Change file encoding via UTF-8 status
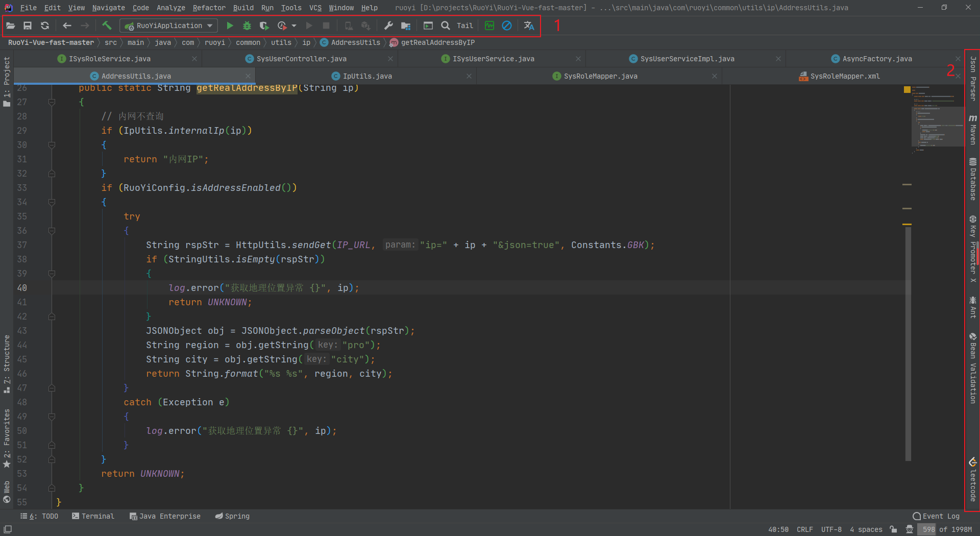Image resolution: width=980 pixels, height=536 pixels. tap(831, 529)
